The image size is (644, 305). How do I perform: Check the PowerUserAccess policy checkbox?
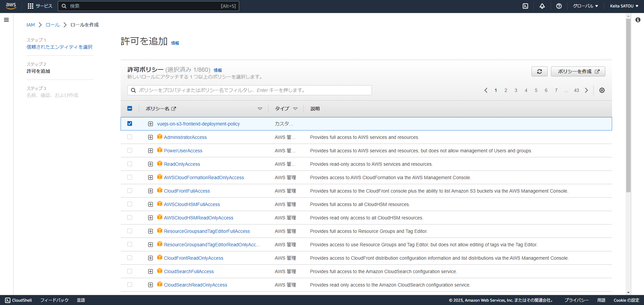click(130, 150)
